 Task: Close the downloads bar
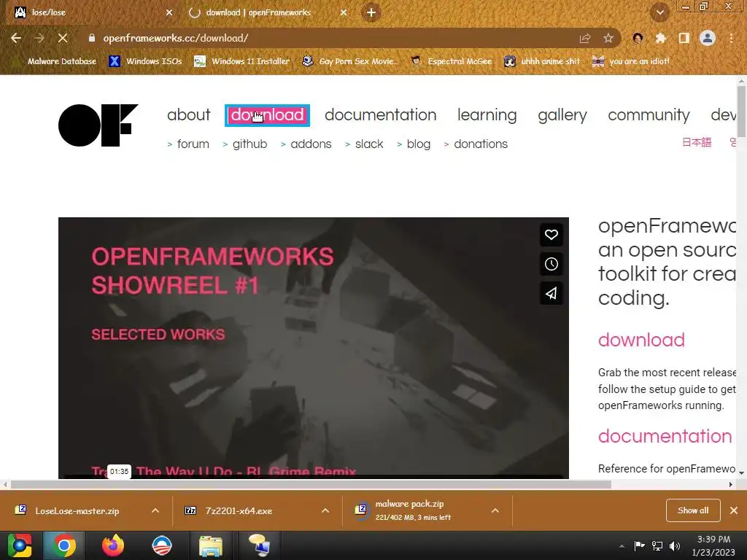tap(734, 510)
